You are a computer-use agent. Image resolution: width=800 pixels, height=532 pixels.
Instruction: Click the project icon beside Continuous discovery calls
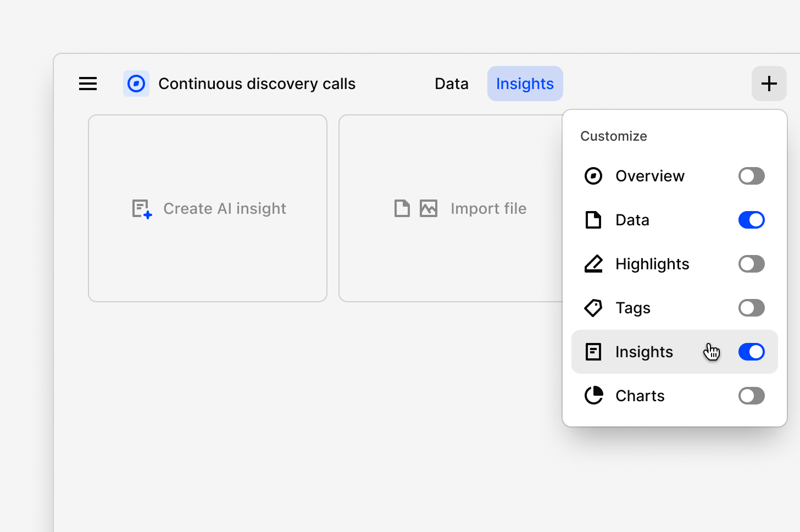136,84
